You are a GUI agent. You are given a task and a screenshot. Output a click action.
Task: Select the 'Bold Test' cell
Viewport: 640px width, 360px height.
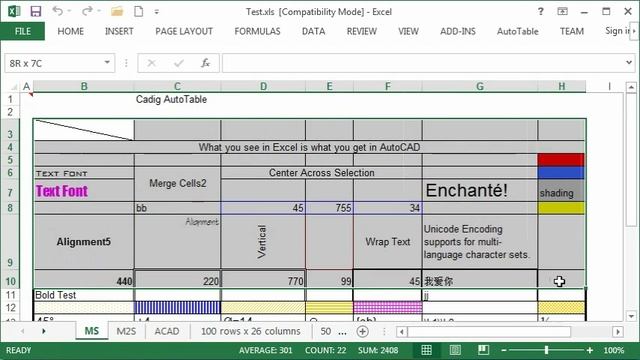coord(84,295)
